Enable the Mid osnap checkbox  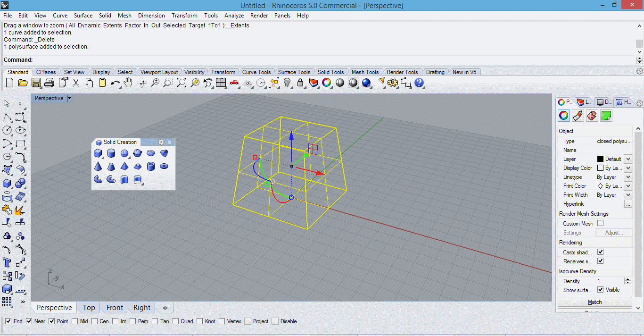(75, 321)
